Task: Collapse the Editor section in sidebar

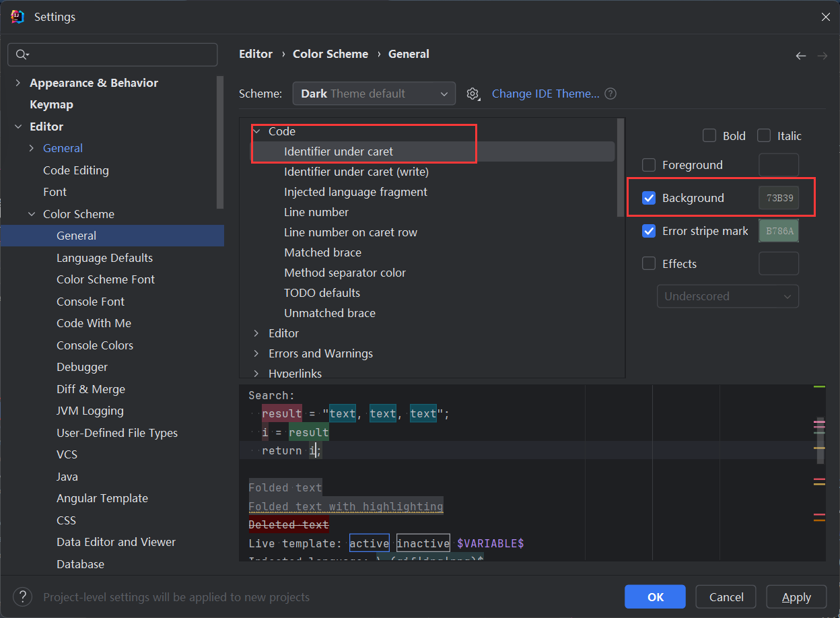Action: [18, 127]
